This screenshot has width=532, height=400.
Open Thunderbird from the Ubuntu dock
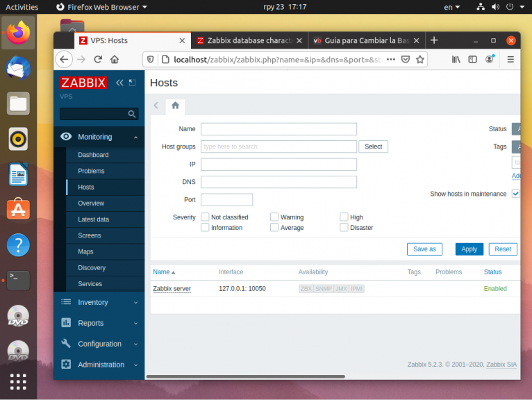[18, 68]
